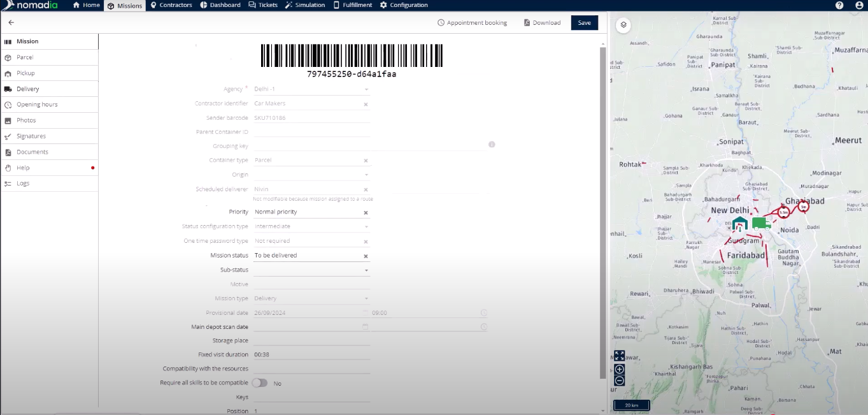
Task: Click Compatibility with the resources field
Action: 312,368
